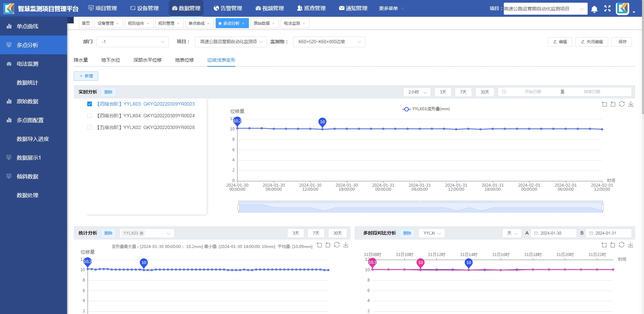The height and width of the screenshot is (314, 644).
Task: Download the real-time analysis chart image
Action: click(631, 104)
